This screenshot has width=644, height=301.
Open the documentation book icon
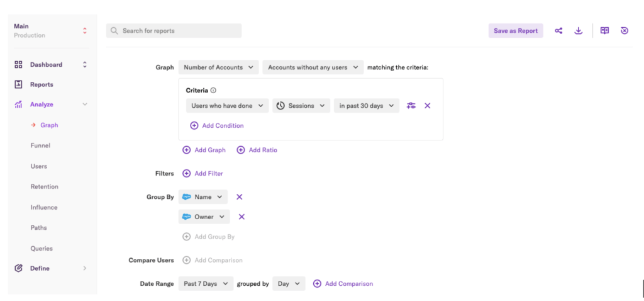[x=604, y=31]
